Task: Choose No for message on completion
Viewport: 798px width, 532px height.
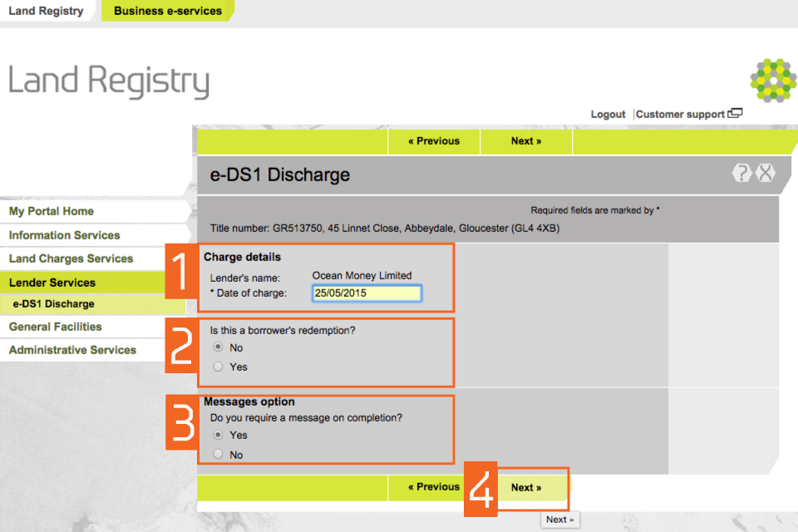Action: point(218,455)
